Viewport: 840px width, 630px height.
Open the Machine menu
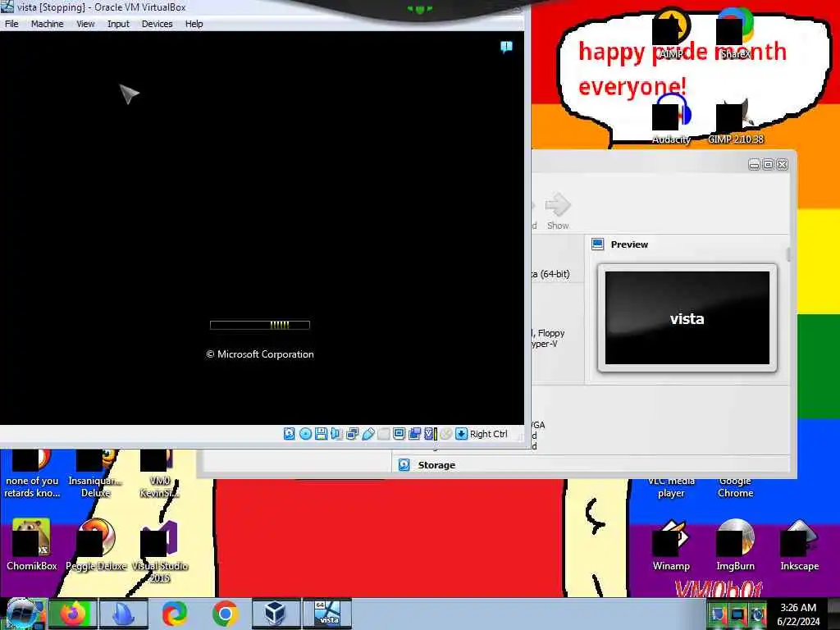click(47, 24)
